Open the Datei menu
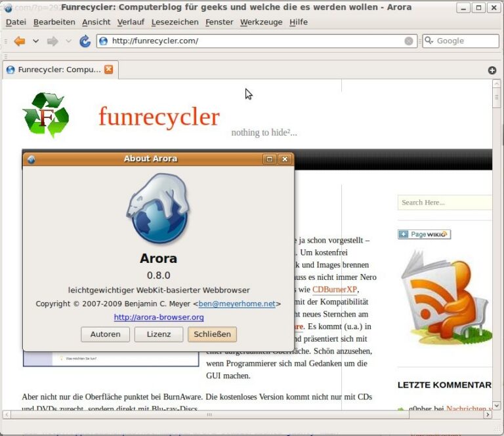Screen dimensions: 504x436 click(x=16, y=22)
